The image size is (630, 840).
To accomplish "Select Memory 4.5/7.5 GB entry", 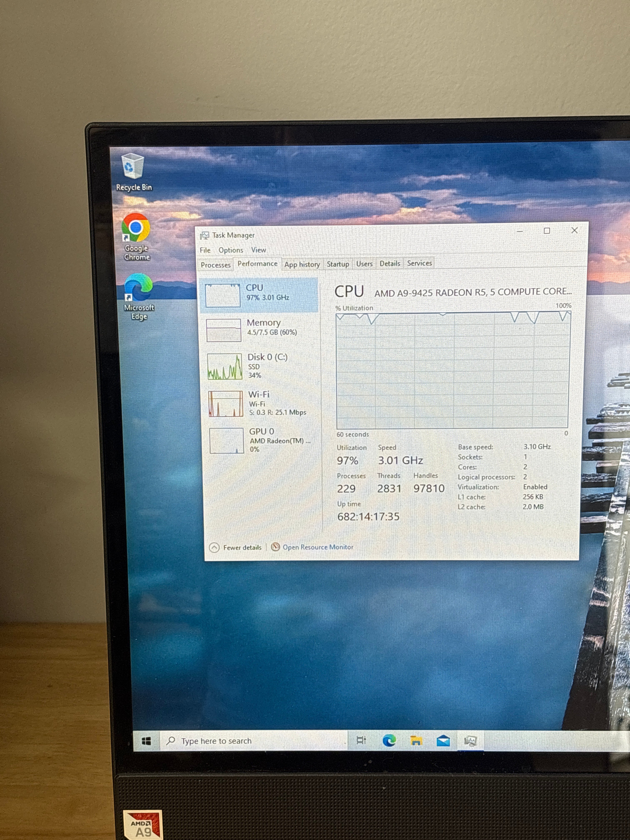I will pos(260,330).
